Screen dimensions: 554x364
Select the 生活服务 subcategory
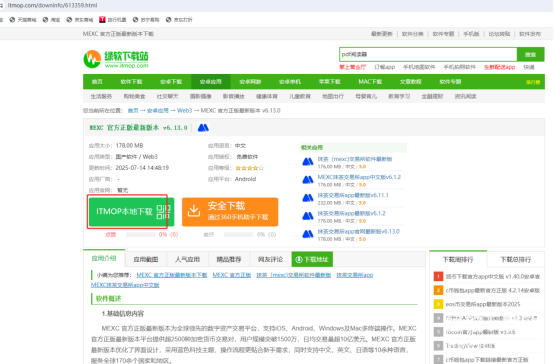[x=101, y=96]
